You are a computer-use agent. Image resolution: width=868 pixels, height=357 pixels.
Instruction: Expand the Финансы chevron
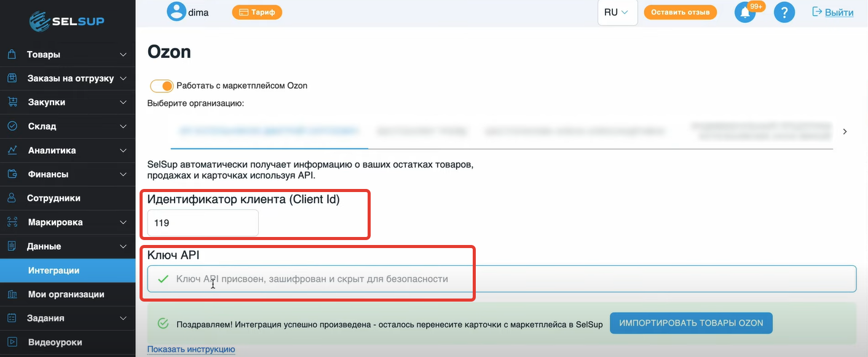coord(124,175)
